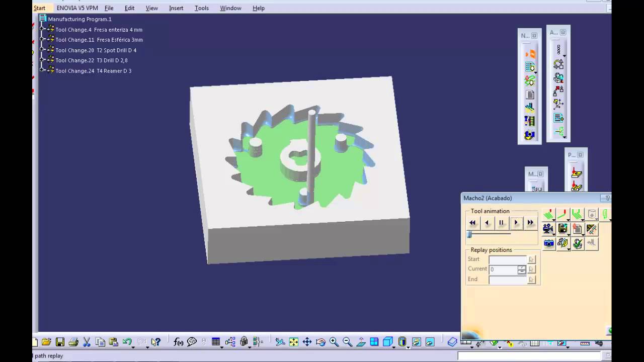The width and height of the screenshot is (644, 362).
Task: Open the Tools menu
Action: point(202,8)
